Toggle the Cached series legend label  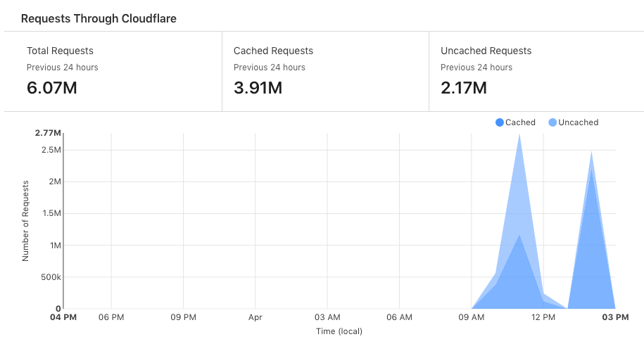click(520, 122)
